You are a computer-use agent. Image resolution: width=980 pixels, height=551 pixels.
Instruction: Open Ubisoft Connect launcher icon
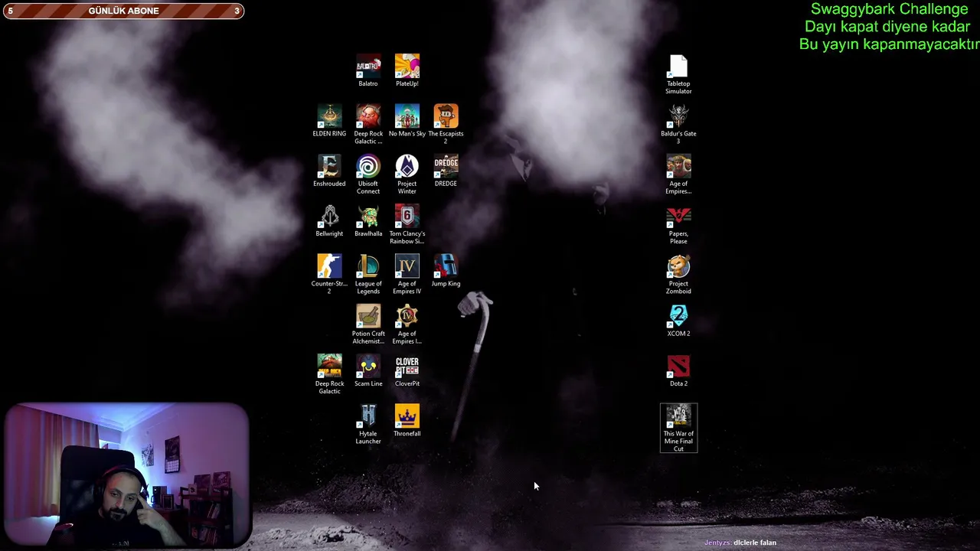click(368, 174)
